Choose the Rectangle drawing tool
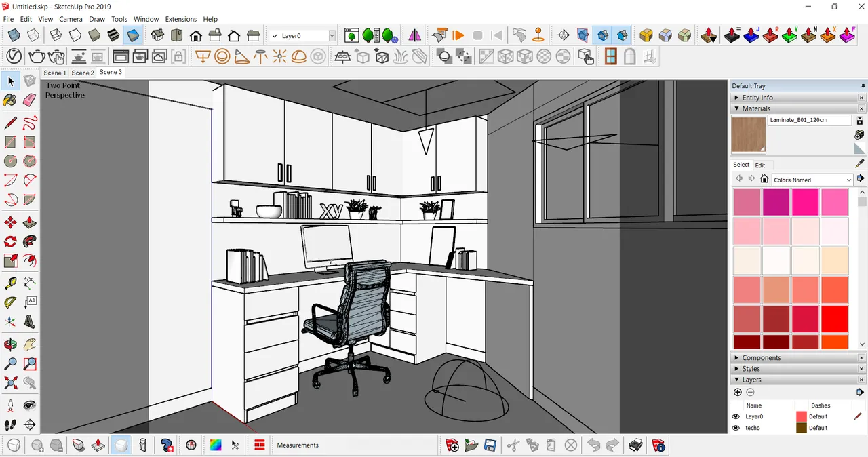Image resolution: width=868 pixels, height=457 pixels. coord(10,142)
